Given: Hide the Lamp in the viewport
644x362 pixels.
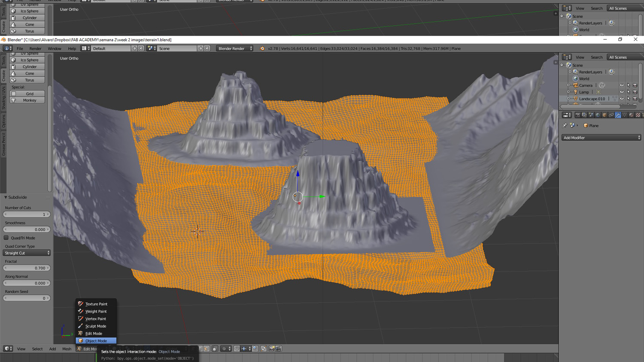Looking at the screenshot, I should (x=622, y=92).
